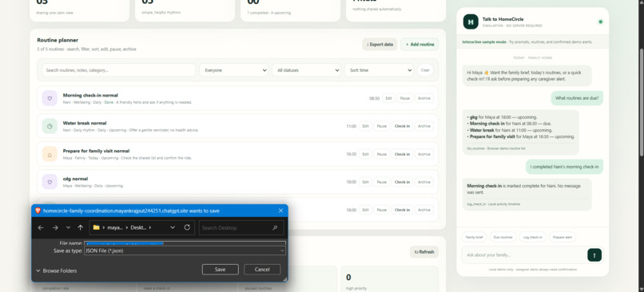Click the HomeCircle H logo in chat panel

471,22
